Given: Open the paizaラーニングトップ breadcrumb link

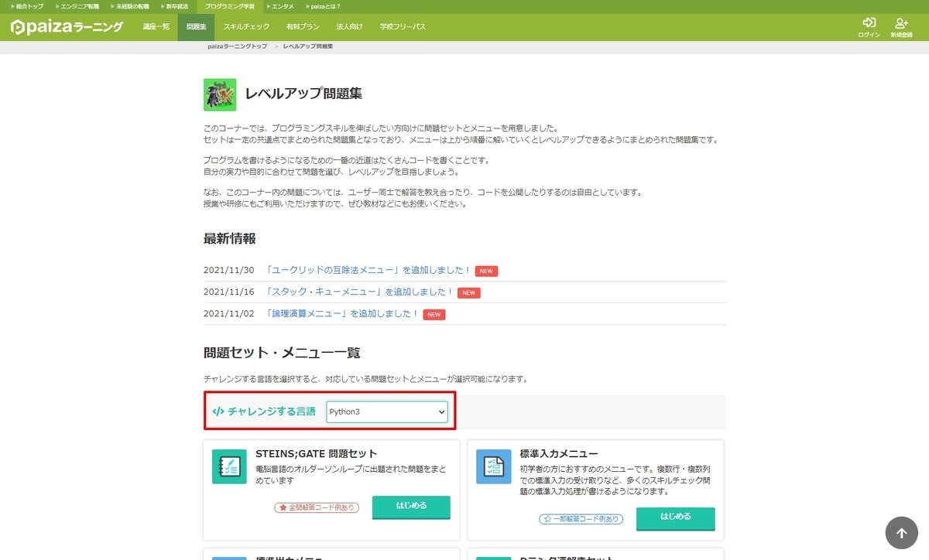Looking at the screenshot, I should click(237, 46).
